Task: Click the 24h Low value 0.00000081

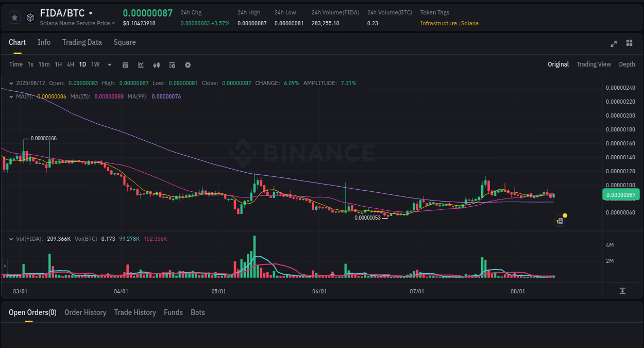Action: 289,23
